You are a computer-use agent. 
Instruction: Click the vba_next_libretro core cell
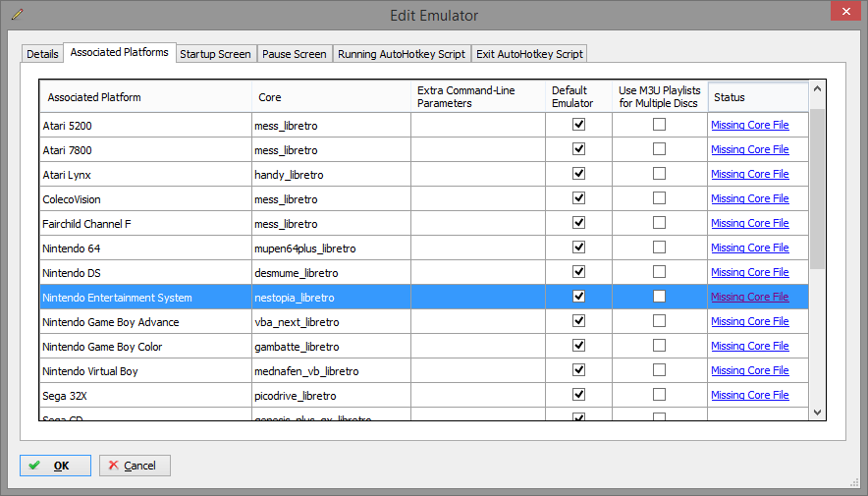pyautogui.click(x=331, y=321)
